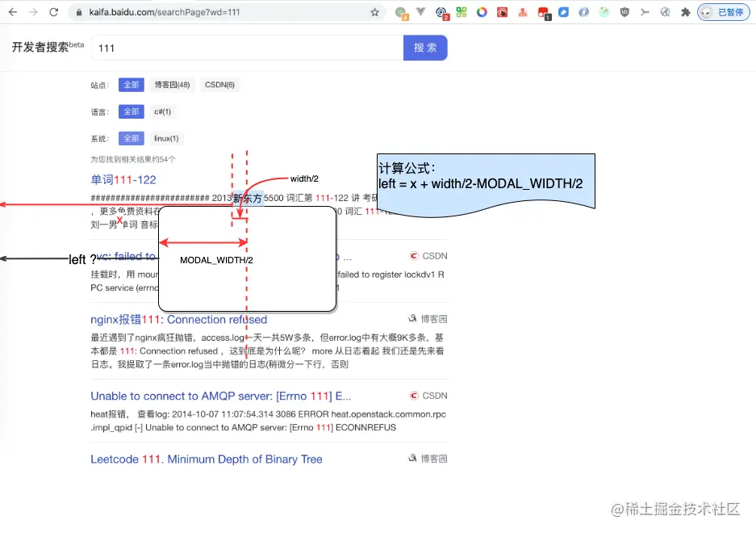Image resolution: width=756 pixels, height=533 pixels.
Task: Open the green QR code extension
Action: point(462,12)
